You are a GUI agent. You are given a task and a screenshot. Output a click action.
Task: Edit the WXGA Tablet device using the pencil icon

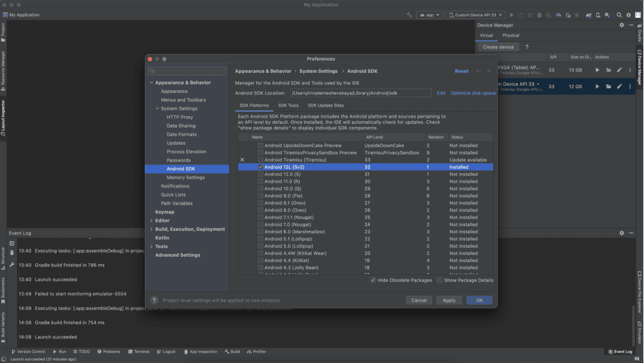[x=619, y=70]
